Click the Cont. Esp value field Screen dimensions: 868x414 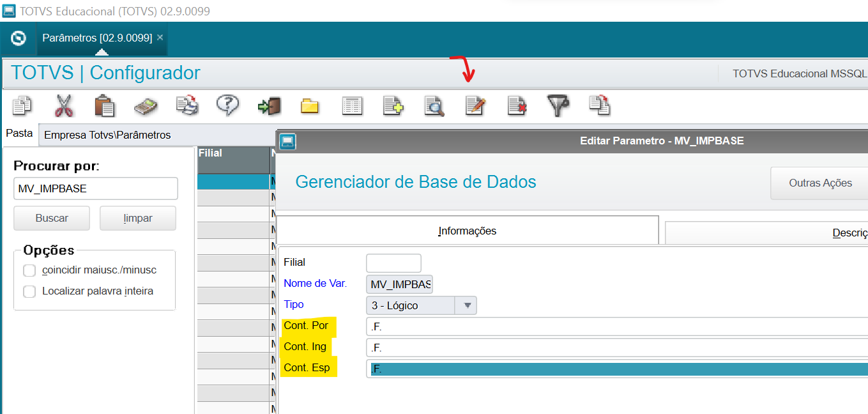617,369
